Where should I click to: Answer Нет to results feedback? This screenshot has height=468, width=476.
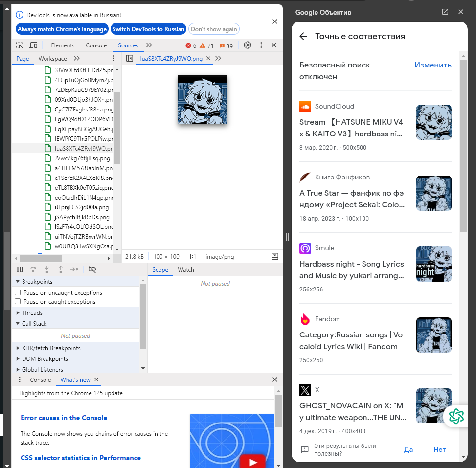tap(440, 449)
